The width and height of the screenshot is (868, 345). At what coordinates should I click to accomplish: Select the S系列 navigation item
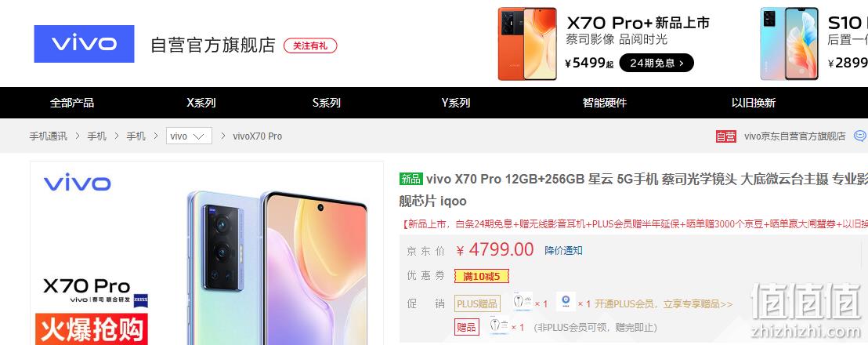(327, 103)
